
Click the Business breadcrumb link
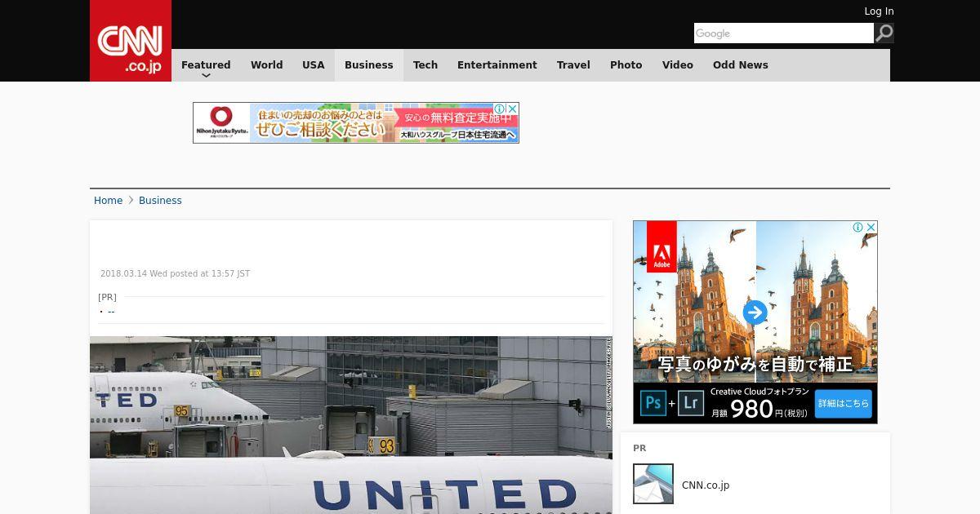160,201
